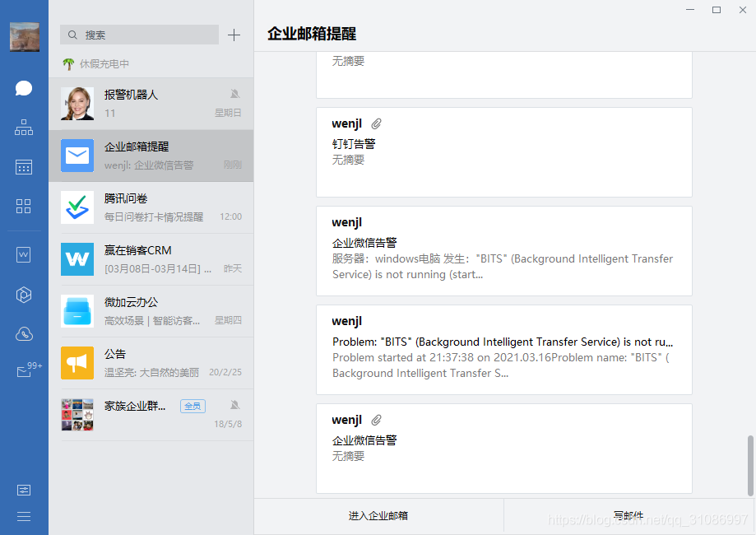Open the settings panel icon near bottom
Image resolution: width=756 pixels, height=535 pixels.
point(24,490)
